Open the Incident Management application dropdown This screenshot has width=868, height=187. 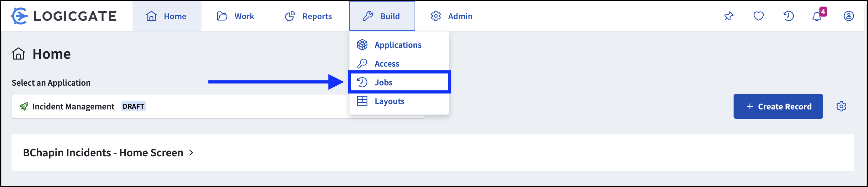tap(218, 106)
